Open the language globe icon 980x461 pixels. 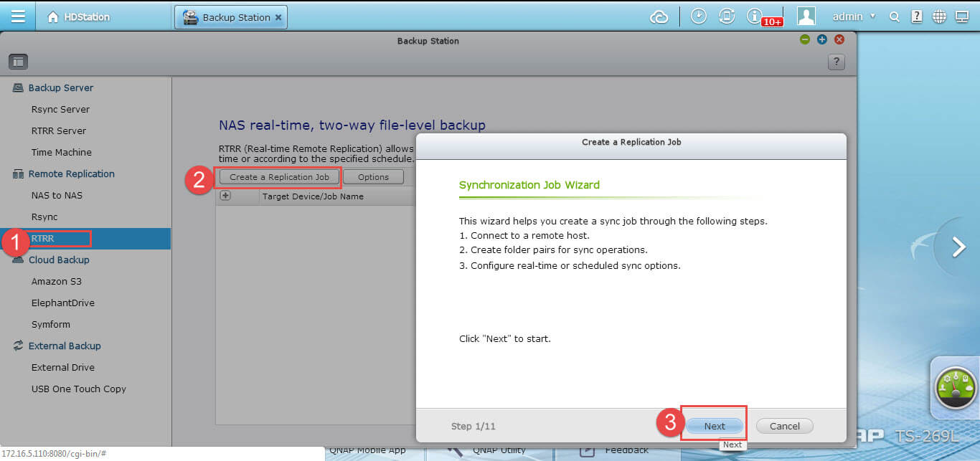tap(939, 17)
